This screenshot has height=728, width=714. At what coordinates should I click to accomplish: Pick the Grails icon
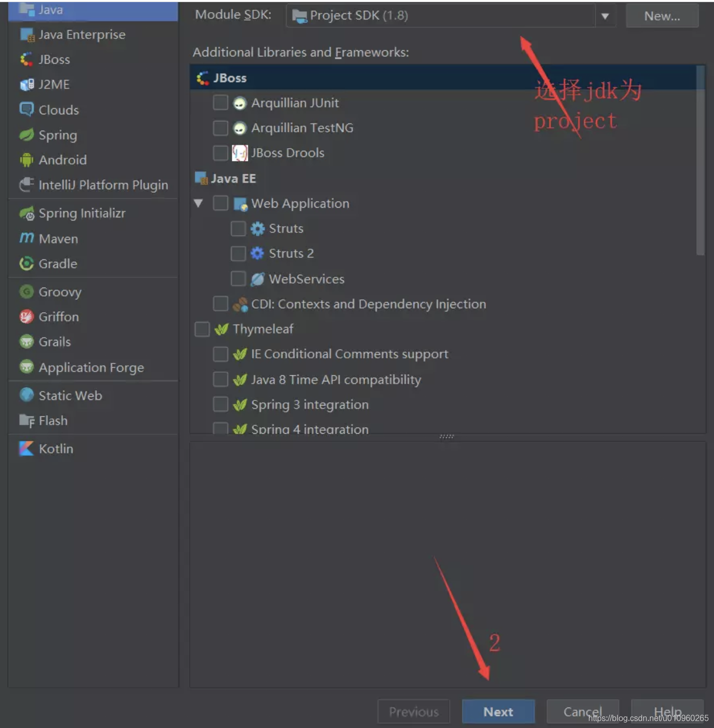27,341
